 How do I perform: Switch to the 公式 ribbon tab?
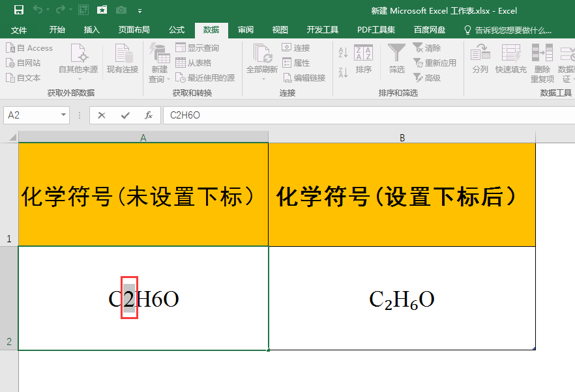[177, 30]
